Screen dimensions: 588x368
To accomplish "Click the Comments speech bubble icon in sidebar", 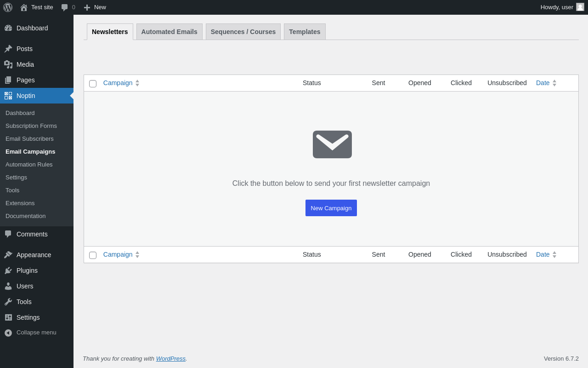I will tap(8, 234).
